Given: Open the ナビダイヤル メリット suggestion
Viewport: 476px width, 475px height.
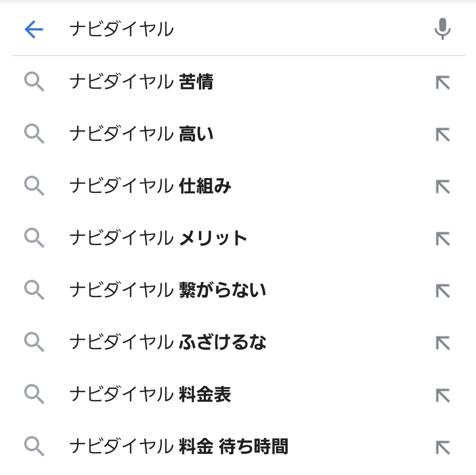Looking at the screenshot, I should point(158,238).
